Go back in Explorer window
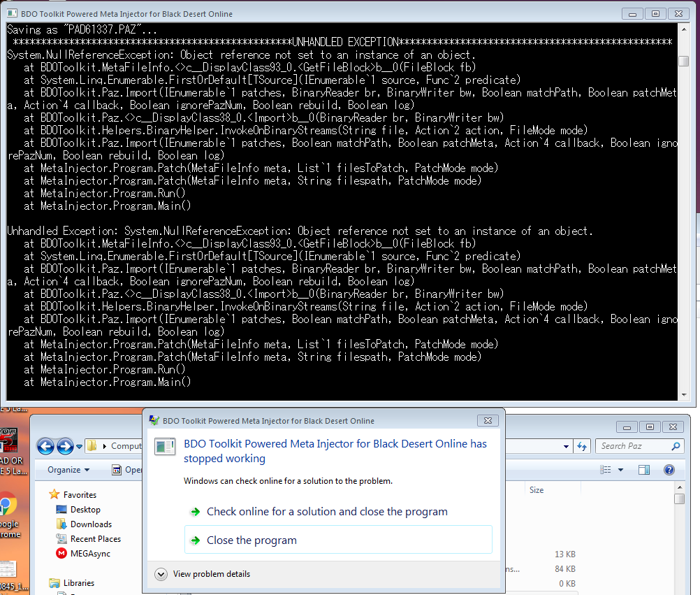Screen dimensions: 700x595 pyautogui.click(x=45, y=446)
